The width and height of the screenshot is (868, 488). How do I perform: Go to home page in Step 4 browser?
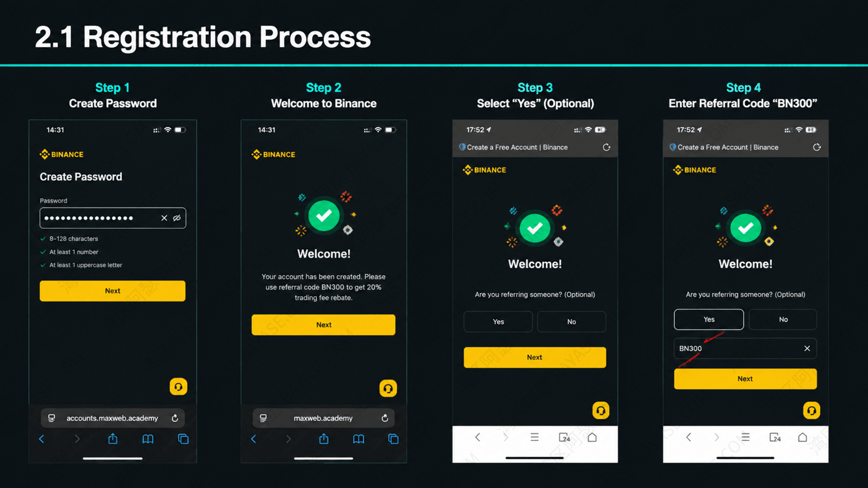[x=802, y=437]
